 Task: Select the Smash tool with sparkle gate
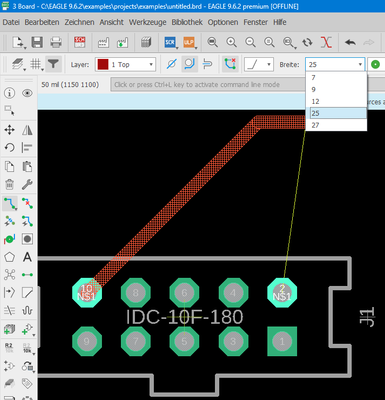point(9,366)
